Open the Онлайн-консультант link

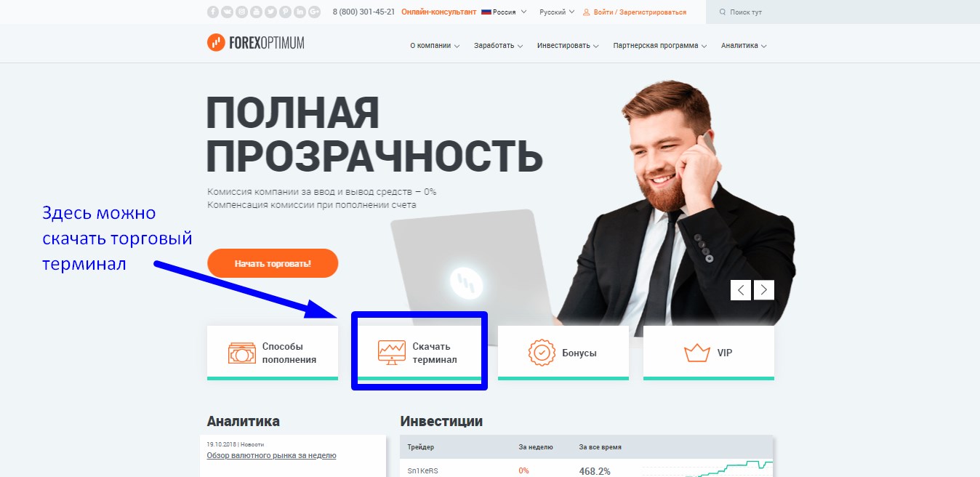click(x=438, y=12)
